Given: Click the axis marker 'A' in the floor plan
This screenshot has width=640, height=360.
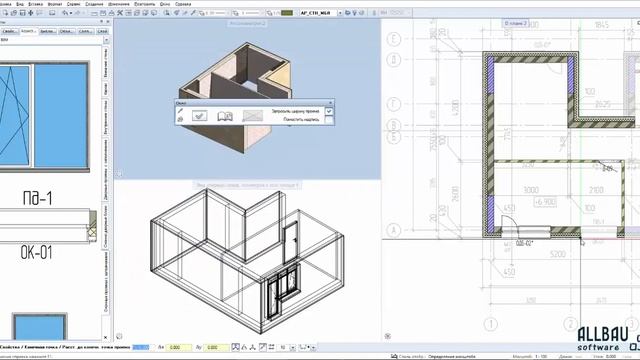Looking at the screenshot, I should (x=394, y=231).
